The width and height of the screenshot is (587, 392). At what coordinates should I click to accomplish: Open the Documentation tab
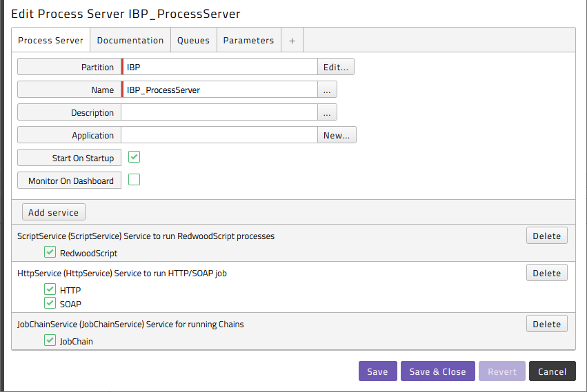click(130, 40)
